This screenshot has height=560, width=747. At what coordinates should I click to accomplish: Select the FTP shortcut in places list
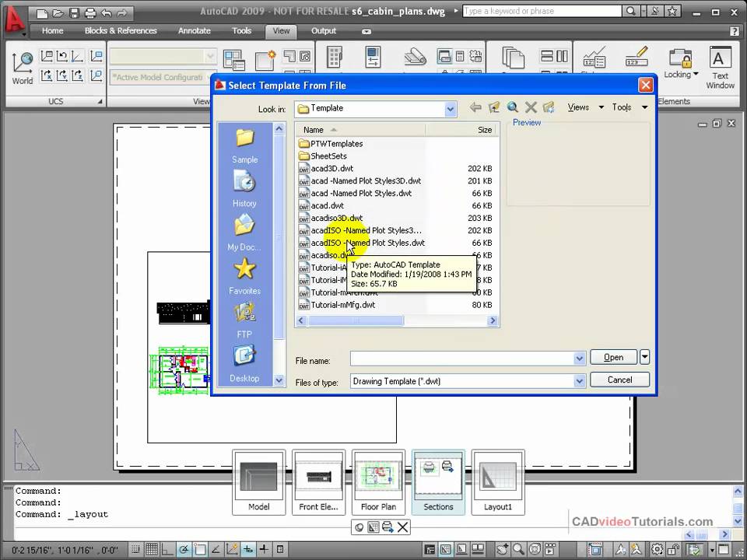coord(244,320)
